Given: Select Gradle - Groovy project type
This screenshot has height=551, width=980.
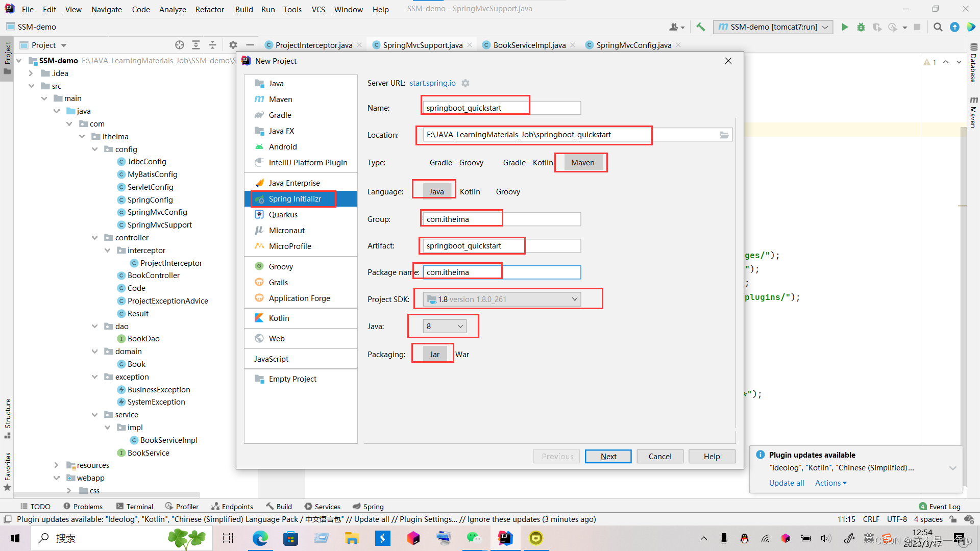Looking at the screenshot, I should point(456,163).
